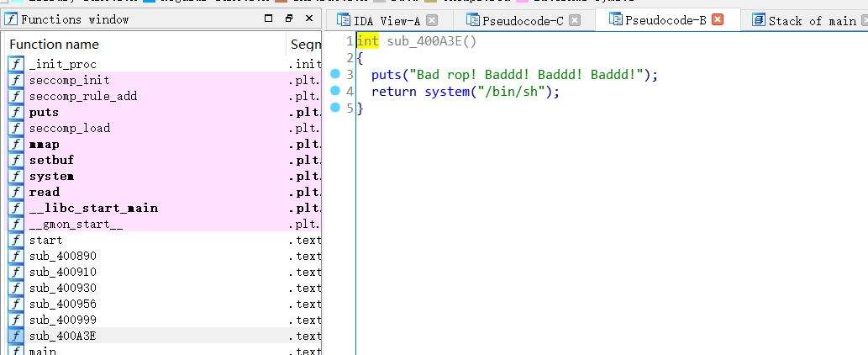Viewport: 868px width, 355px height.
Task: Click Stack of main tab icon
Action: point(759,20)
